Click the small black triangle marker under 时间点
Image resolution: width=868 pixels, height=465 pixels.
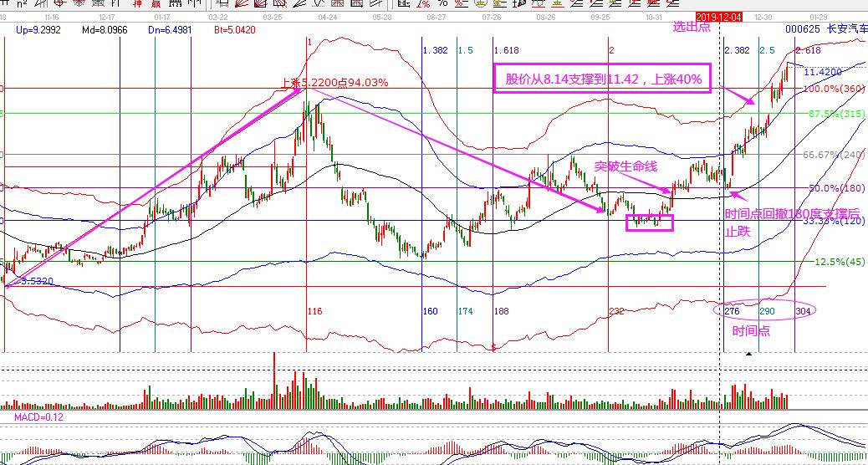[x=749, y=354]
